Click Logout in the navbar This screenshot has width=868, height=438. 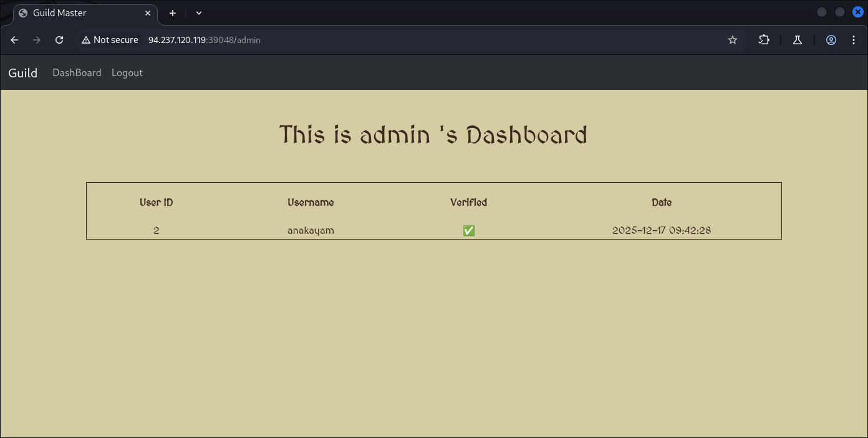(x=127, y=73)
